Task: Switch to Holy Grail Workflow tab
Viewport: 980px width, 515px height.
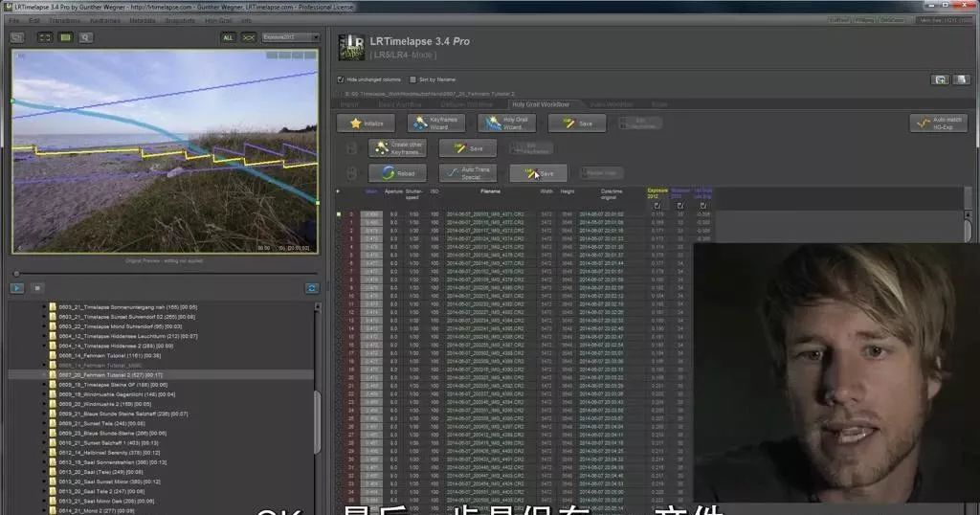Action: click(541, 104)
